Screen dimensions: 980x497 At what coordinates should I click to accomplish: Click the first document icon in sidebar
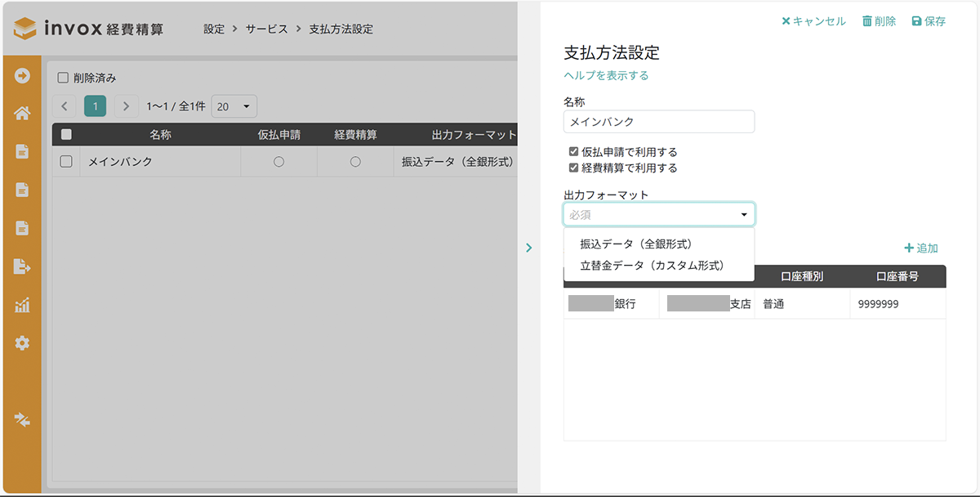click(x=22, y=151)
